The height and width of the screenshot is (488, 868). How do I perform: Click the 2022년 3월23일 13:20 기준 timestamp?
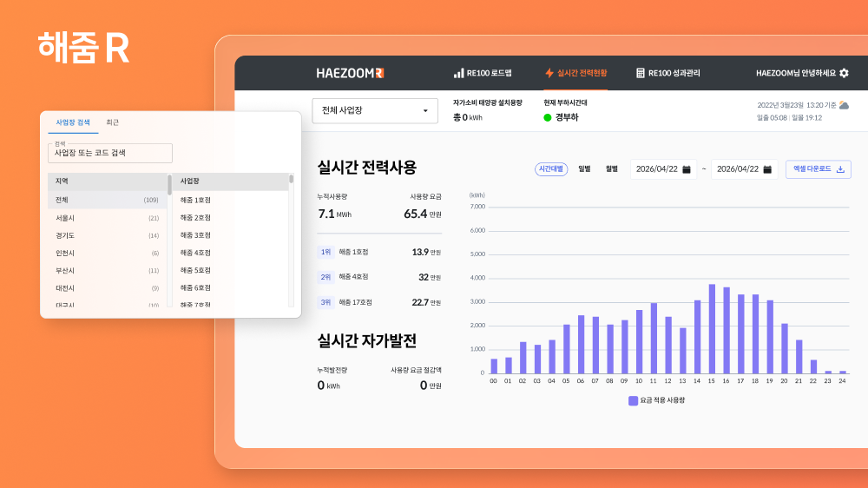click(x=797, y=105)
